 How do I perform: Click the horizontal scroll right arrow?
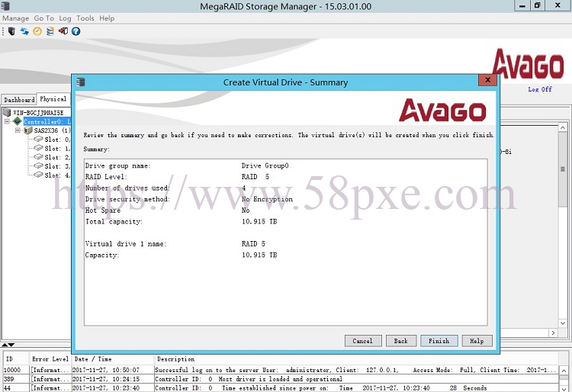[553, 333]
